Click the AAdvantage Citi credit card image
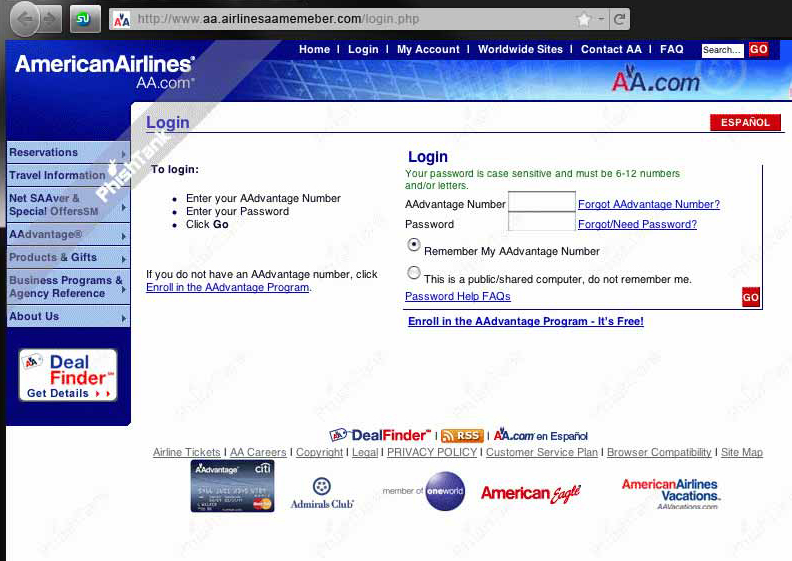This screenshot has width=792, height=561. coord(232,486)
